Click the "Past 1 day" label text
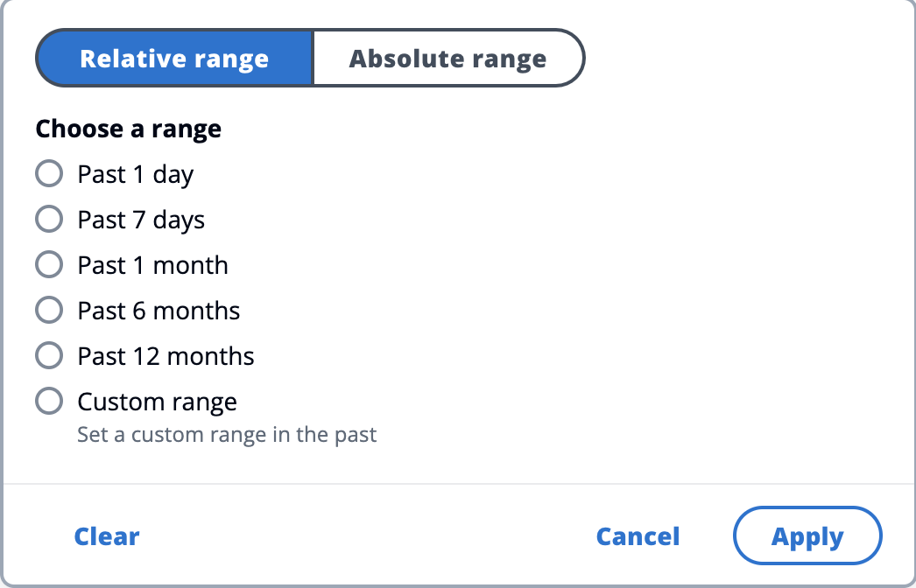The height and width of the screenshot is (588, 916). coord(136,174)
